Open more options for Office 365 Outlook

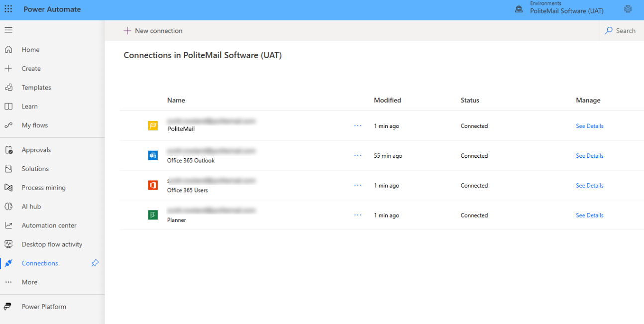(358, 156)
